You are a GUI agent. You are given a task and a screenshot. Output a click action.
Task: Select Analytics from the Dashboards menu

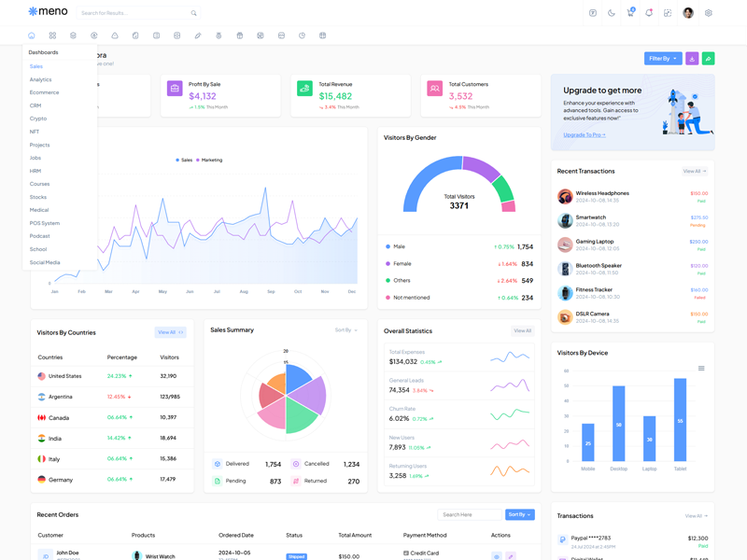pyautogui.click(x=40, y=79)
